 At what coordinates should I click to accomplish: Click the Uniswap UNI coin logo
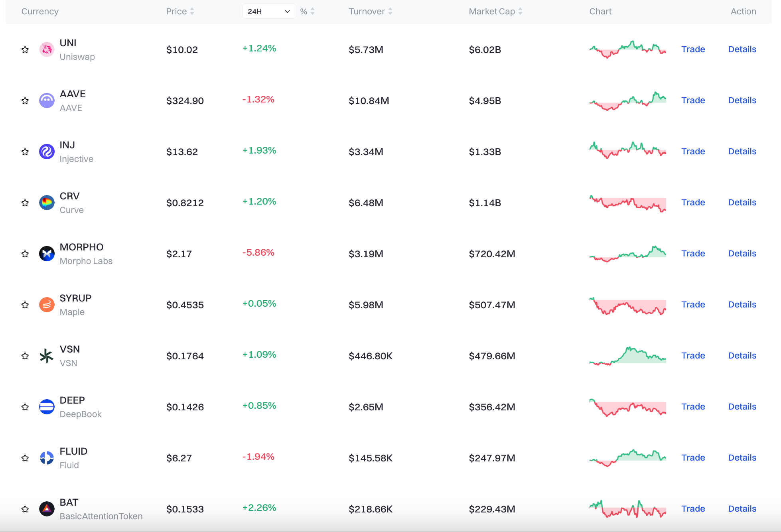(47, 49)
